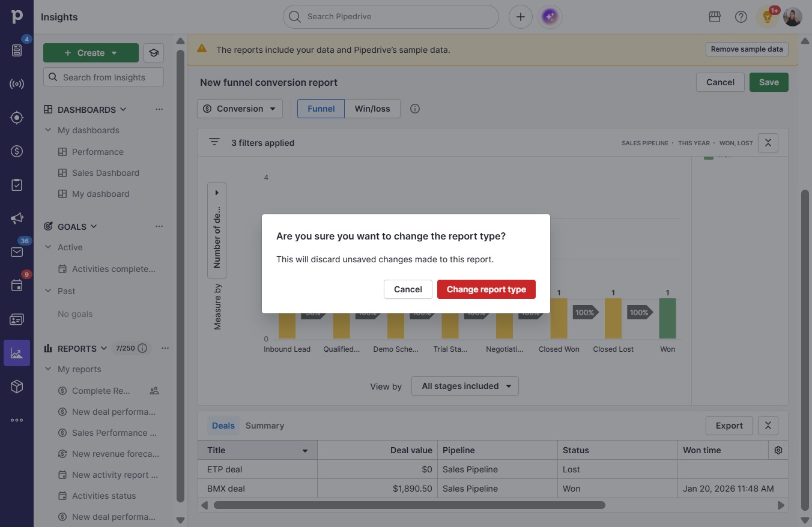This screenshot has height=527, width=812.
Task: Click the Search Pipedrive field
Action: coord(391,17)
